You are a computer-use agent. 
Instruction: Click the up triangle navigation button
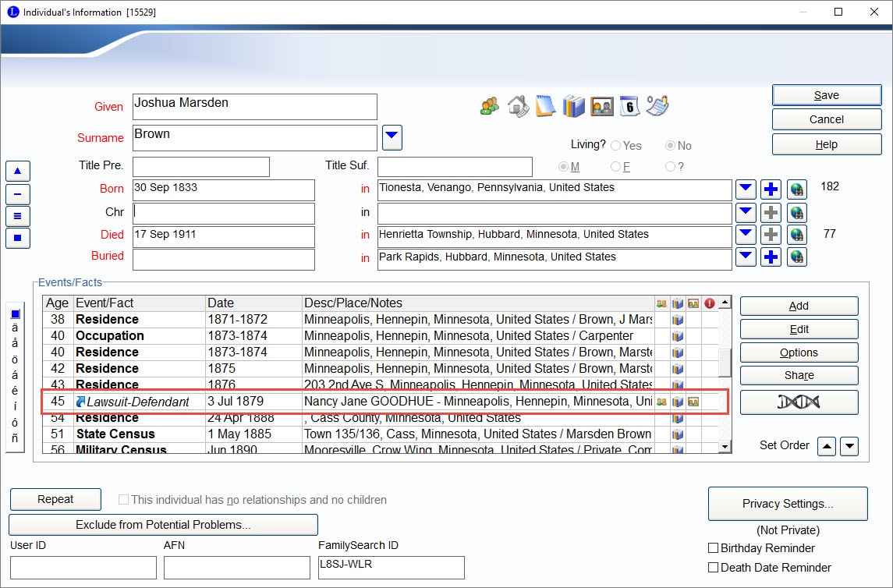tap(18, 172)
